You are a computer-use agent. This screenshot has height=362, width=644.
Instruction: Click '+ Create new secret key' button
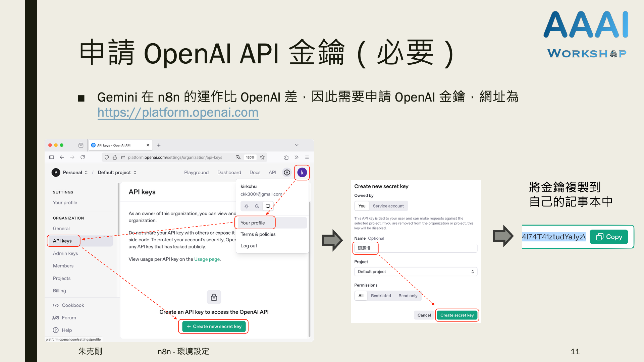tap(214, 326)
